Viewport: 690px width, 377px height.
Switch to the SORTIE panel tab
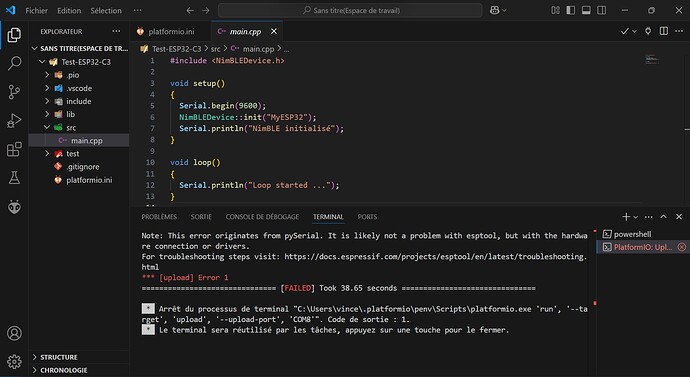pos(201,217)
